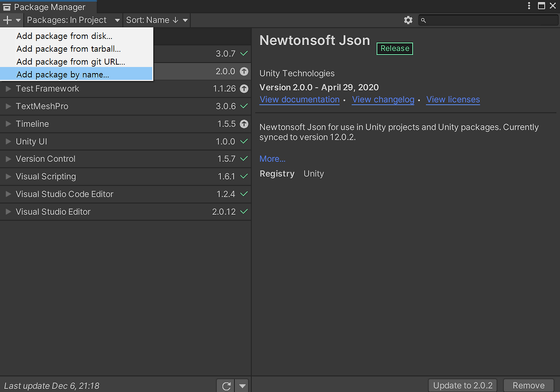Refresh the package list

pos(226,385)
